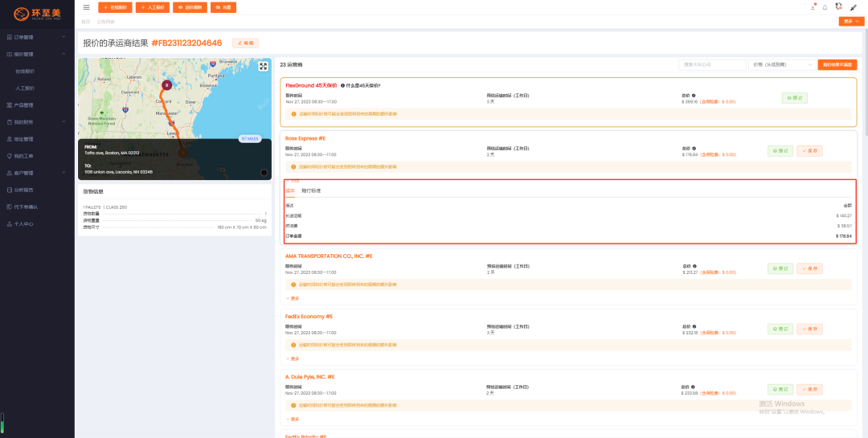868x438 pixels.
Task: Click info icon next to 什么是45天保价
Action: click(x=342, y=86)
